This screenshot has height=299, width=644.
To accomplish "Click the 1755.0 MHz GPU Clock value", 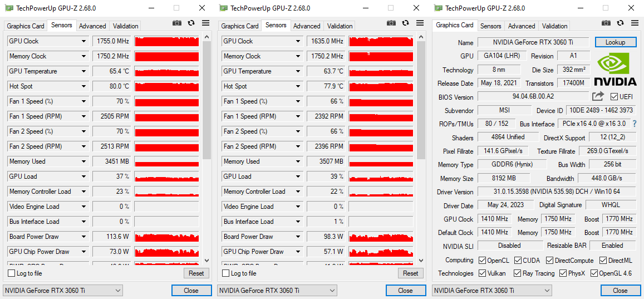I will [112, 41].
